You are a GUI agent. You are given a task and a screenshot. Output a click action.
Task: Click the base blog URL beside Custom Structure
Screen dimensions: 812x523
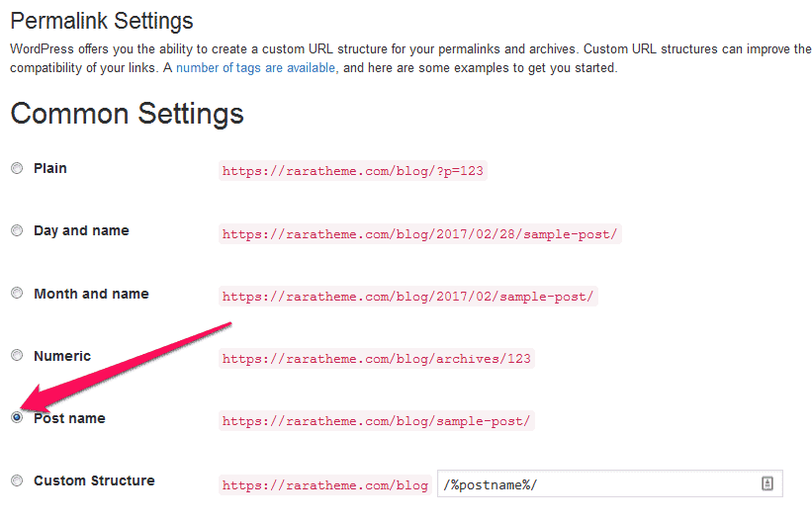coord(324,485)
